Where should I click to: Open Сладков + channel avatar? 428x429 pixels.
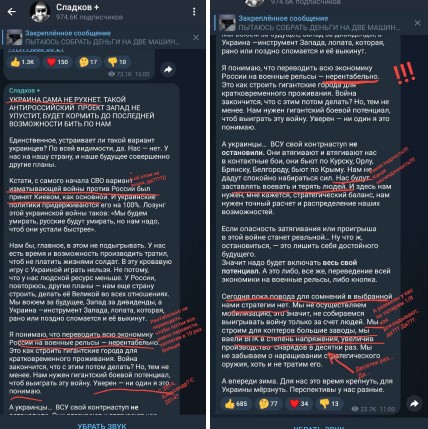click(40, 11)
